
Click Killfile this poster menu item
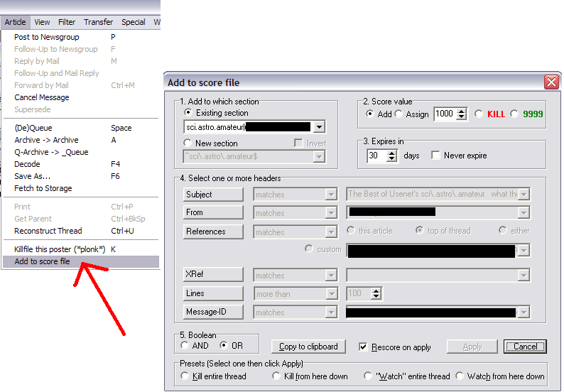click(60, 249)
